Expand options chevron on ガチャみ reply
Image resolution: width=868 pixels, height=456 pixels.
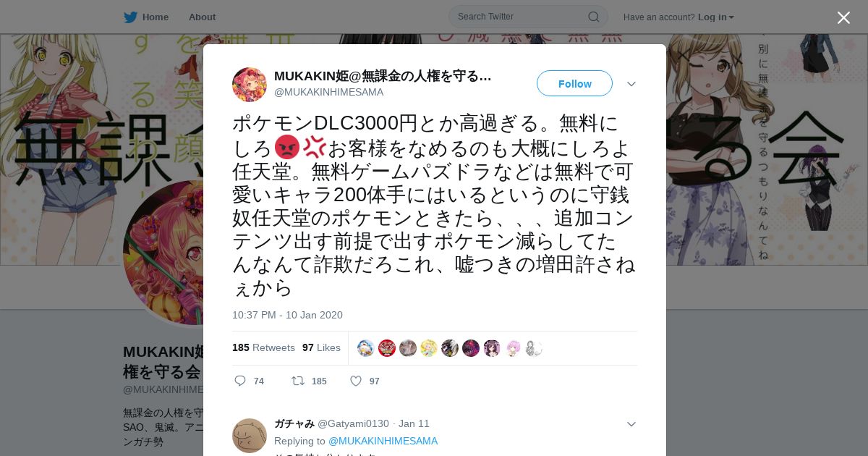click(631, 424)
